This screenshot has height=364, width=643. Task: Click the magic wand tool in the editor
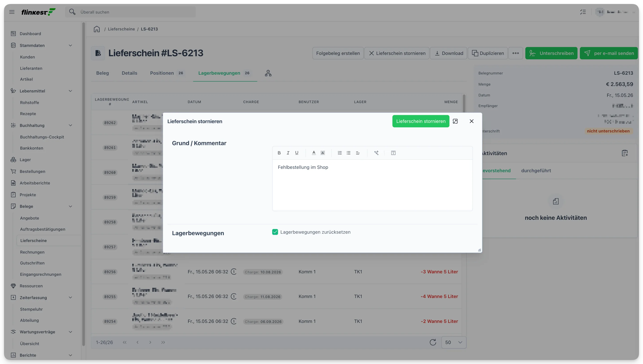[376, 153]
